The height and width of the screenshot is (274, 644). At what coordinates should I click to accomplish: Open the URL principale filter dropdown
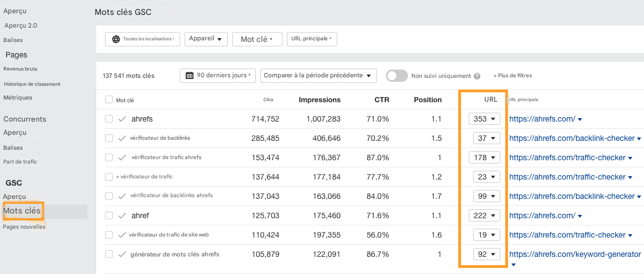tap(312, 39)
